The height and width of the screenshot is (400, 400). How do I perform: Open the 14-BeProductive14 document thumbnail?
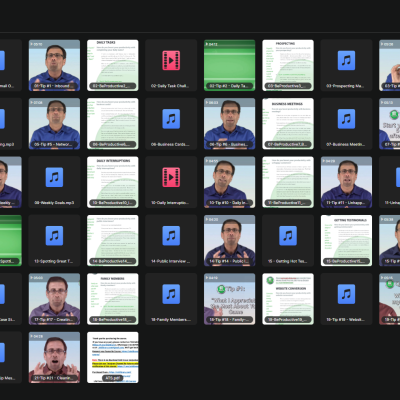[x=113, y=240]
